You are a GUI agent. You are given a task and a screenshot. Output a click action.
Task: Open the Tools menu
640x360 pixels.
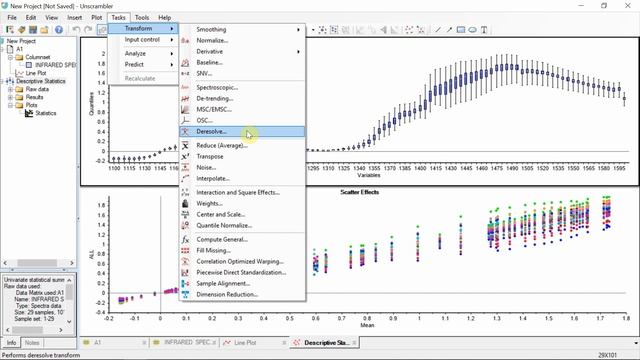[142, 18]
